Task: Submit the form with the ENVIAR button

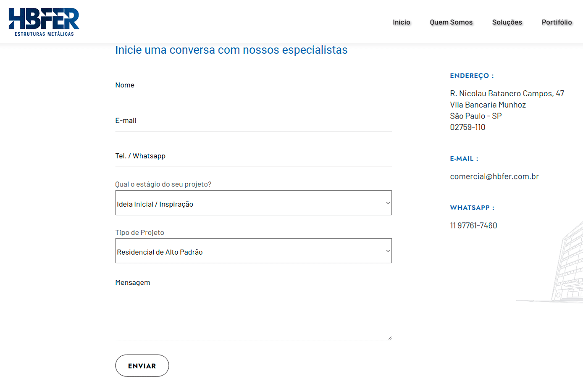Action: point(142,366)
